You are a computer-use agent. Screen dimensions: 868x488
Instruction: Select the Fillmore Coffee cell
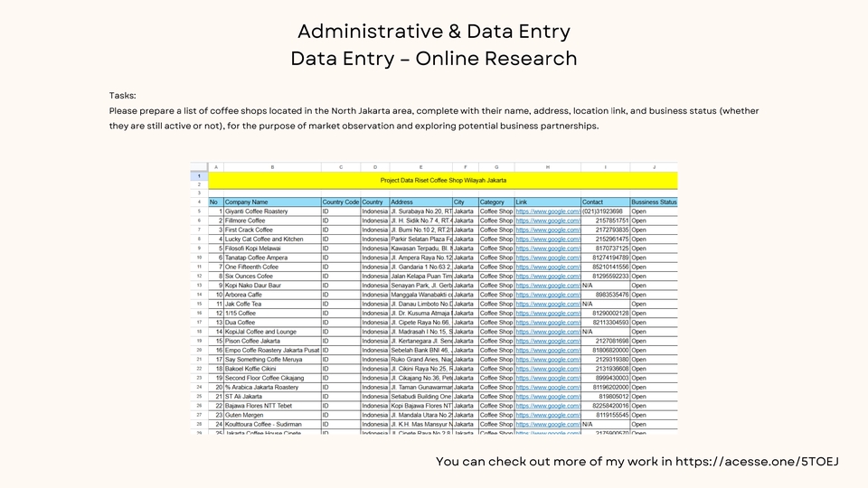(271, 221)
